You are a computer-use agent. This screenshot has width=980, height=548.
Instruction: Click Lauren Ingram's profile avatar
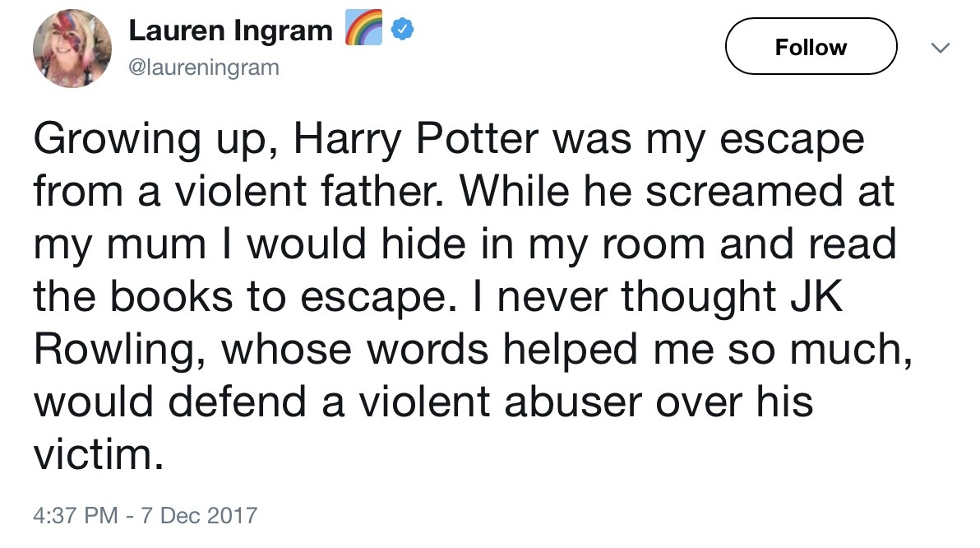(x=72, y=49)
